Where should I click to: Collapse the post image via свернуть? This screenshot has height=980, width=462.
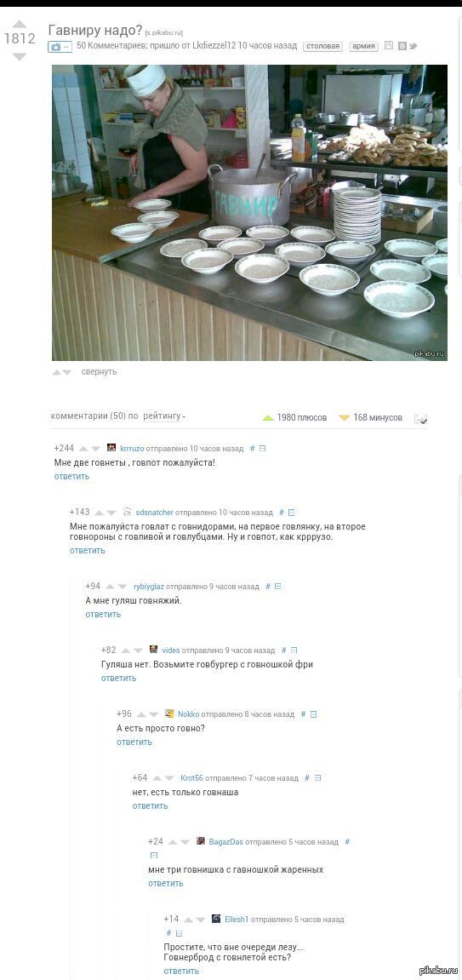pyautogui.click(x=99, y=372)
